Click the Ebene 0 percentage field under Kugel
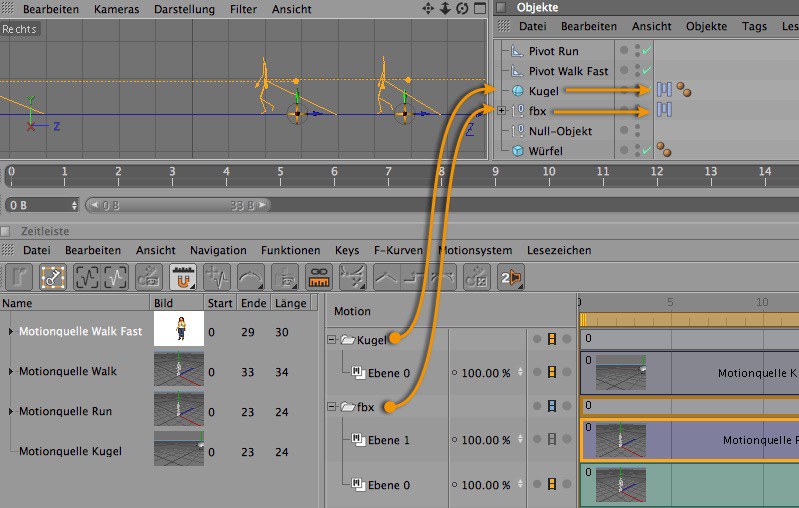 (484, 373)
